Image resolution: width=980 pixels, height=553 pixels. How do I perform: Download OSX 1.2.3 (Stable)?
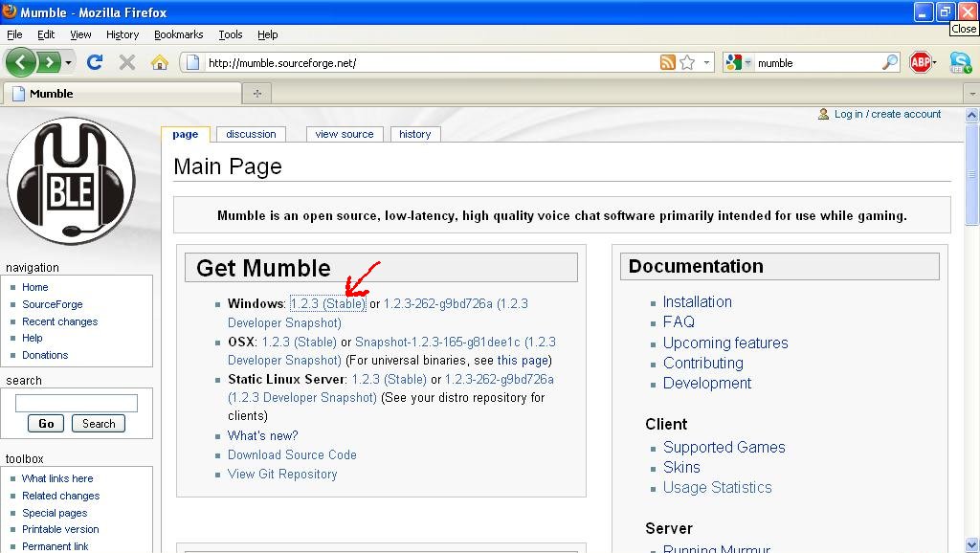click(x=300, y=342)
